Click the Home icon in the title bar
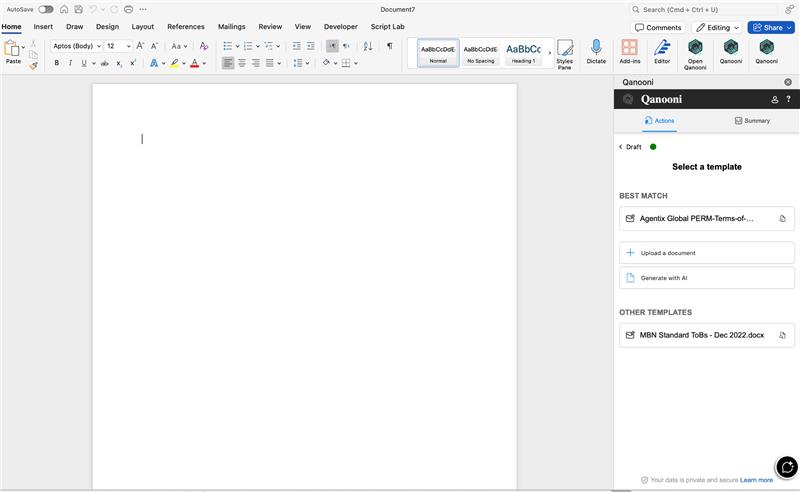The height and width of the screenshot is (492, 800). 64,9
